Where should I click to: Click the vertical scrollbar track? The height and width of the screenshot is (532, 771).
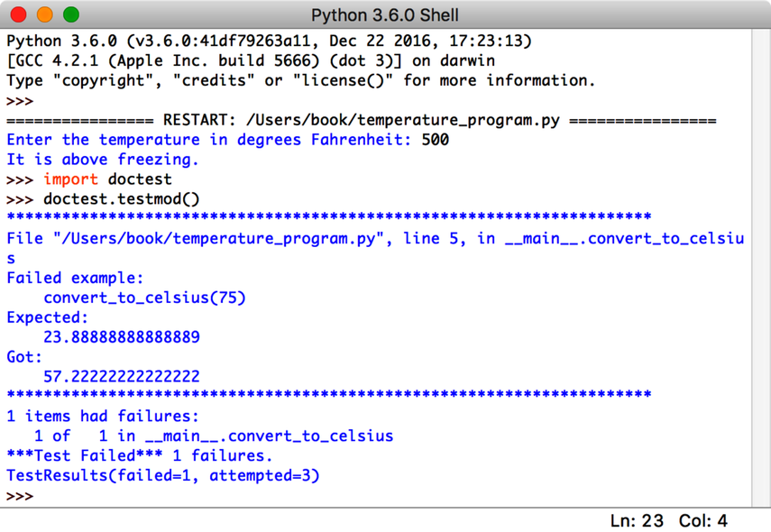(x=760, y=271)
